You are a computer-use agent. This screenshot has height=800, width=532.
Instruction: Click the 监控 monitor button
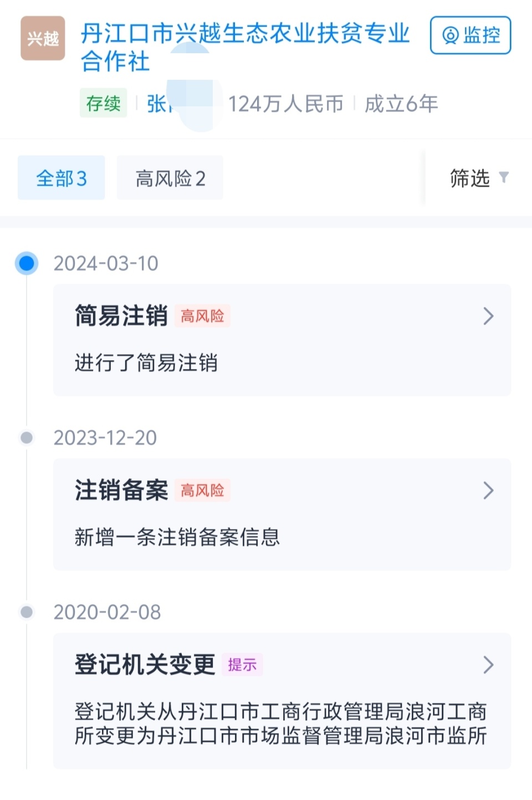click(470, 35)
